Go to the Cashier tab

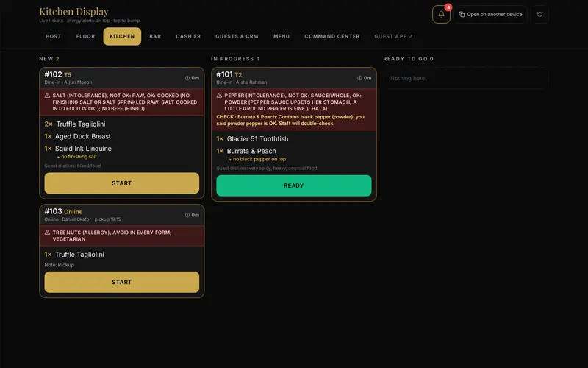tap(188, 36)
